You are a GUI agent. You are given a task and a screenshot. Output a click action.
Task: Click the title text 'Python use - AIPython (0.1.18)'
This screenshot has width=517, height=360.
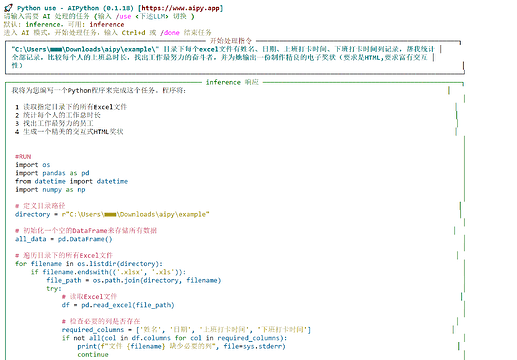[76, 8]
